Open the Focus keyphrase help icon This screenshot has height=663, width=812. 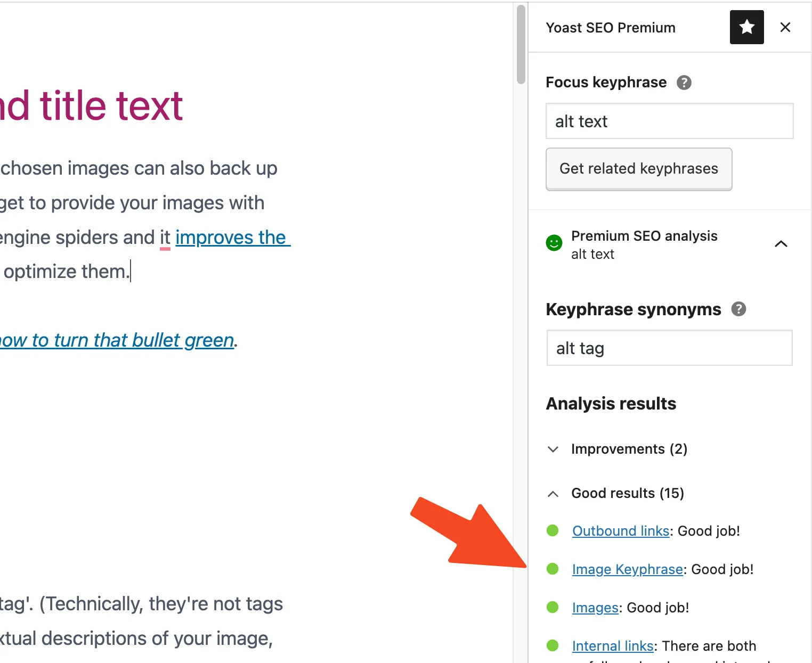tap(685, 82)
